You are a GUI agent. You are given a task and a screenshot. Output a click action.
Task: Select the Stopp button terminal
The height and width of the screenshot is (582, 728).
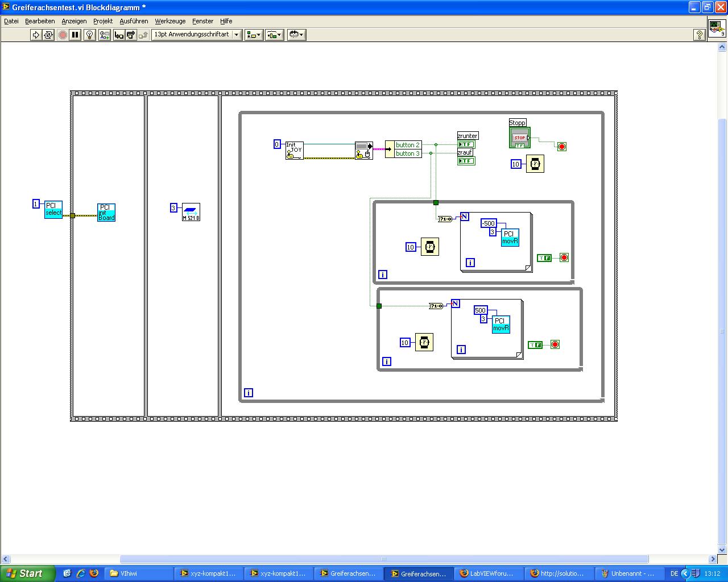coord(520,138)
